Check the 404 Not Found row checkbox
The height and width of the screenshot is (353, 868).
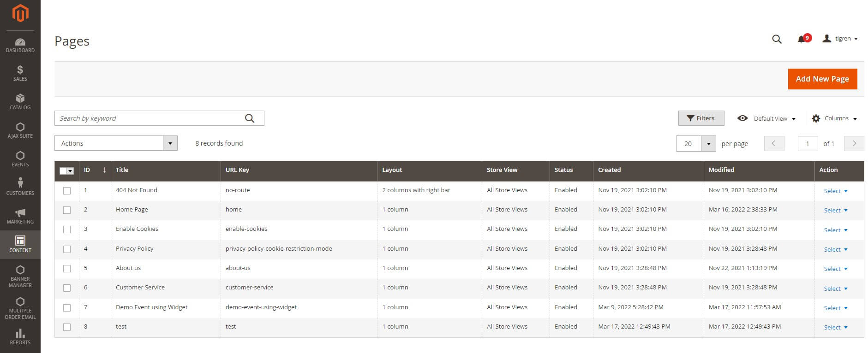point(67,191)
